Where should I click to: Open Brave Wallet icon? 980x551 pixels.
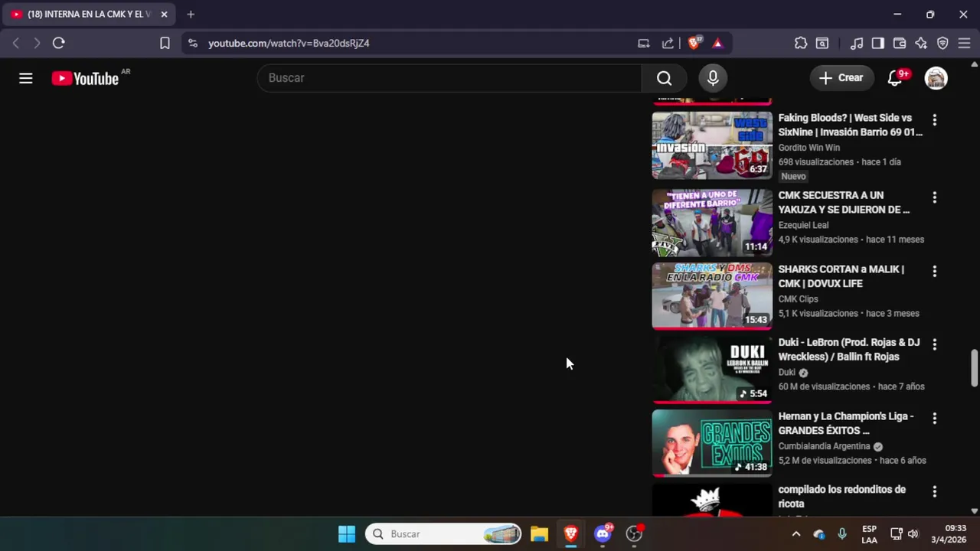pyautogui.click(x=900, y=43)
